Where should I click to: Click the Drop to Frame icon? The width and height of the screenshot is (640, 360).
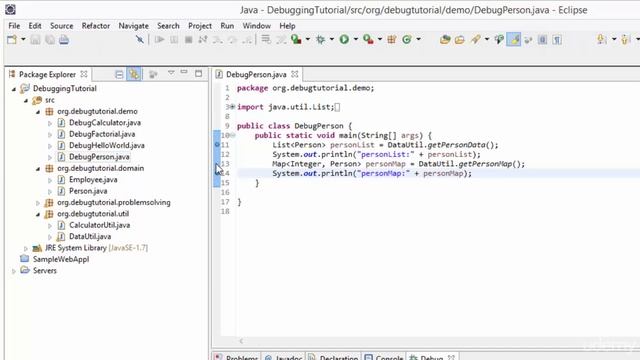click(266, 40)
